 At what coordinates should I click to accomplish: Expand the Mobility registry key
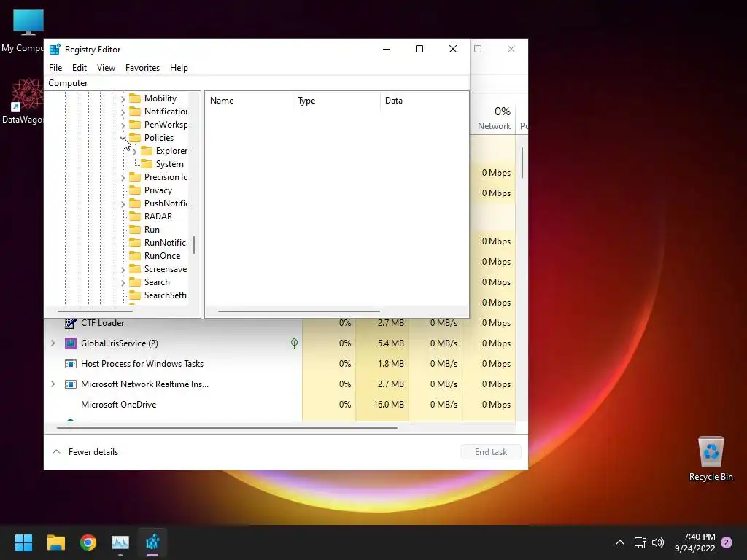tap(123, 99)
